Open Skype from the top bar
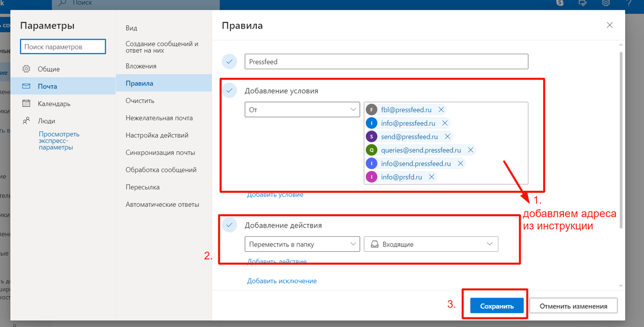 [559, 3]
